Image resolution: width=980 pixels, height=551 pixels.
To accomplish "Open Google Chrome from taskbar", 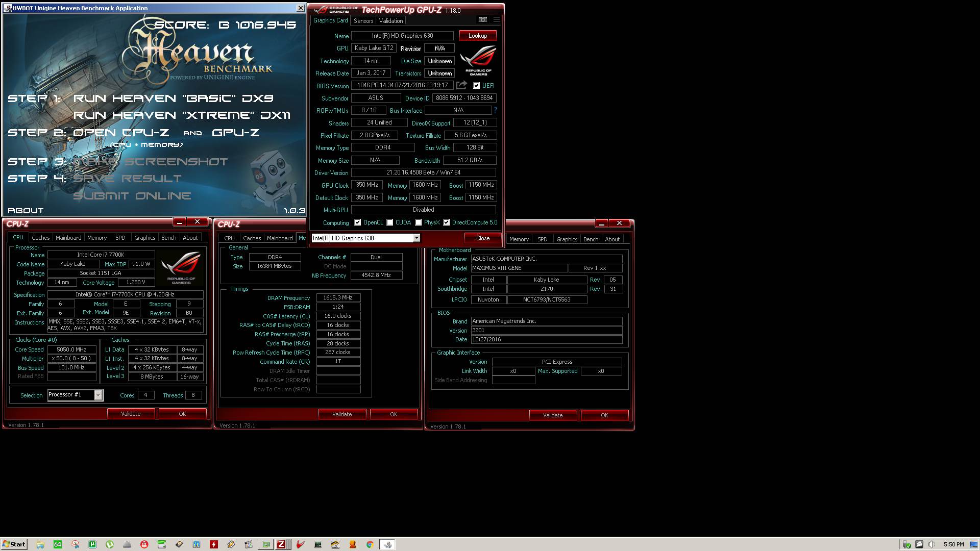I will point(370,544).
